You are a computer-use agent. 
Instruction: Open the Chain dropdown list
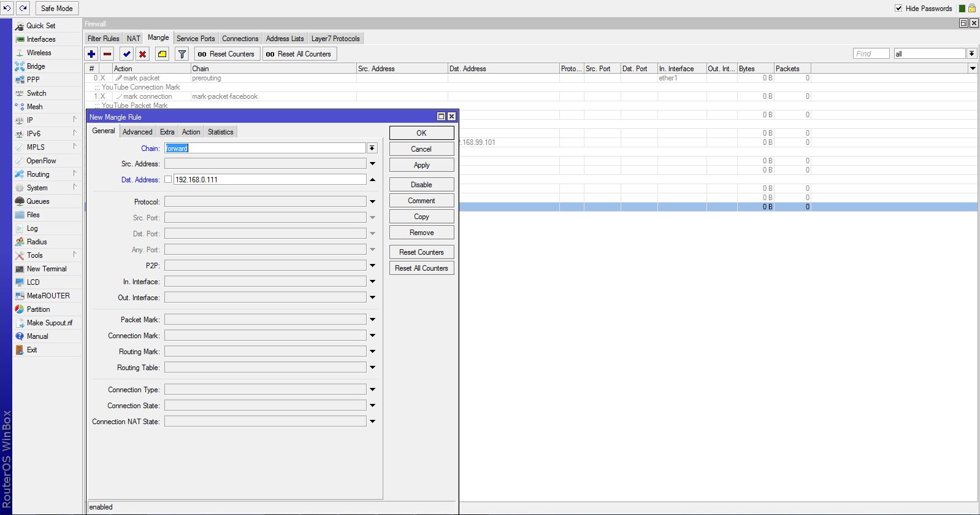click(x=372, y=149)
